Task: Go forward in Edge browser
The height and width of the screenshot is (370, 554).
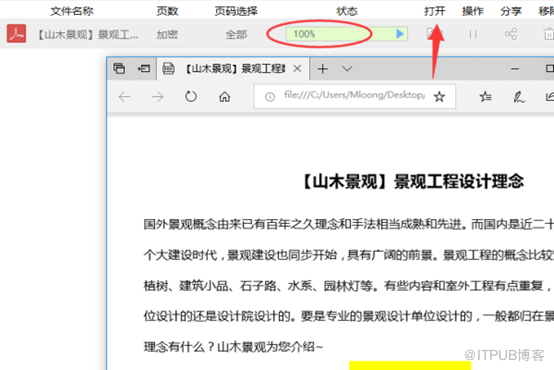Action: tap(158, 96)
